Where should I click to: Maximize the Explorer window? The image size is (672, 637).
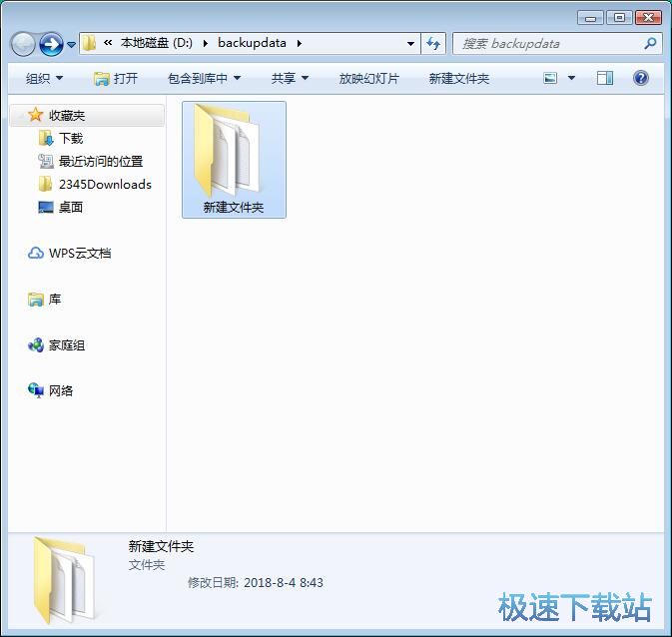(x=619, y=18)
